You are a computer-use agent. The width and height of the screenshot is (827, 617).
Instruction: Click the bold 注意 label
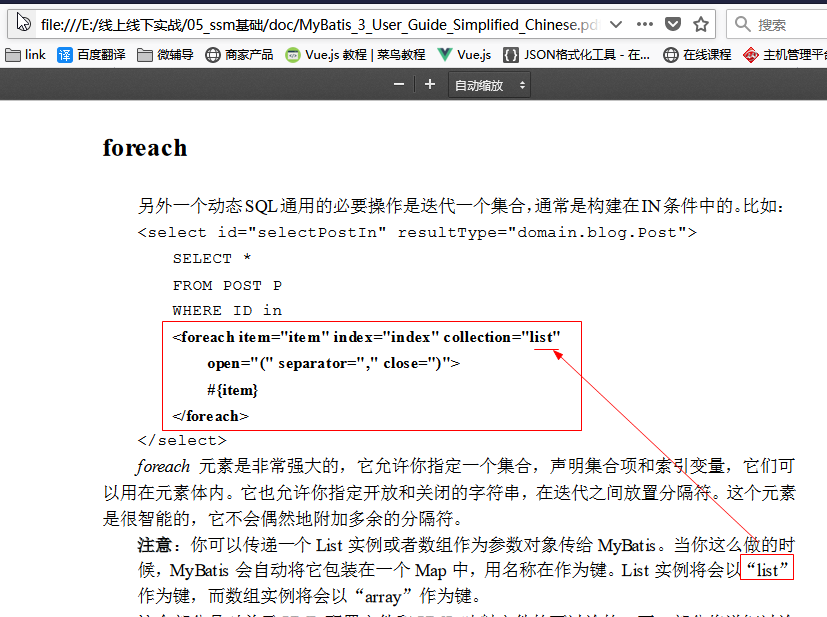(x=155, y=545)
